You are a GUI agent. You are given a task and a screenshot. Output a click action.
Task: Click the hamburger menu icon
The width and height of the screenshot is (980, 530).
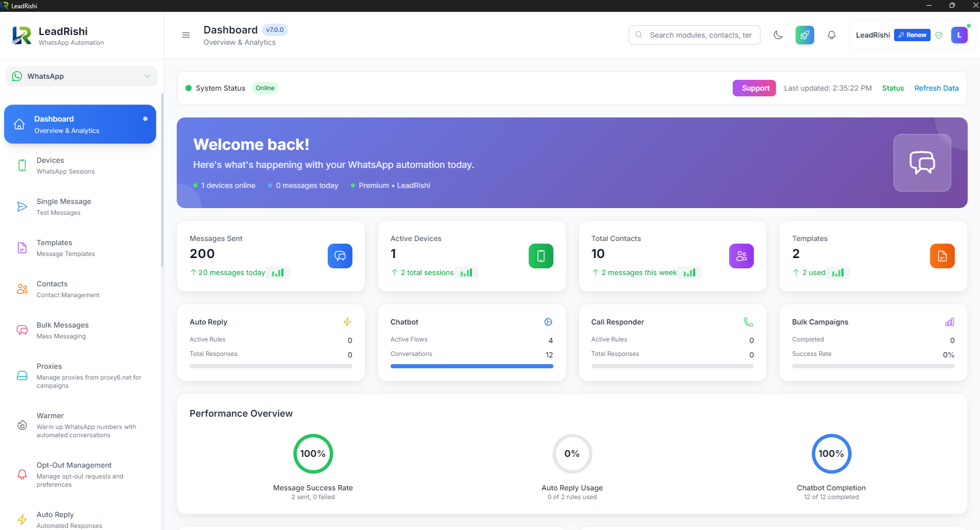click(x=186, y=35)
